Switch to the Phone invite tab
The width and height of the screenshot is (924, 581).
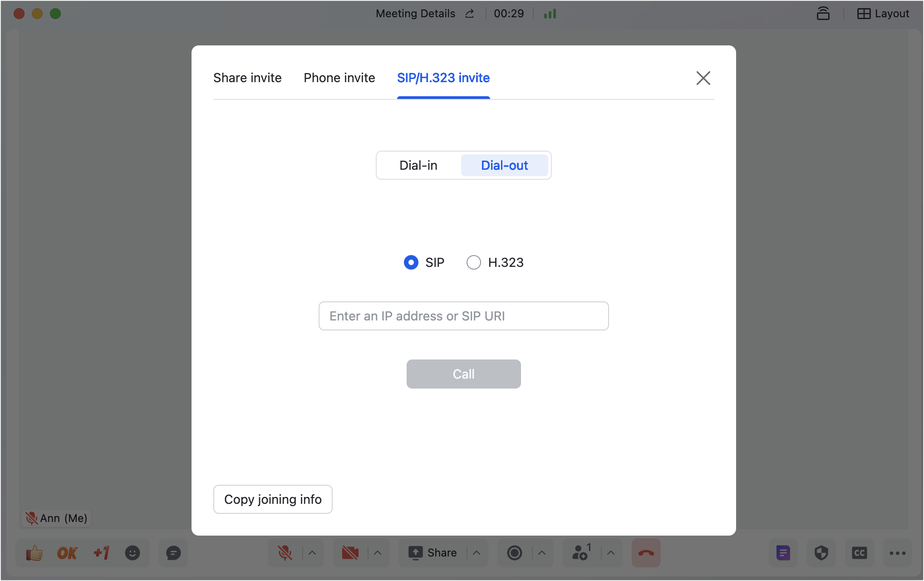click(x=339, y=78)
